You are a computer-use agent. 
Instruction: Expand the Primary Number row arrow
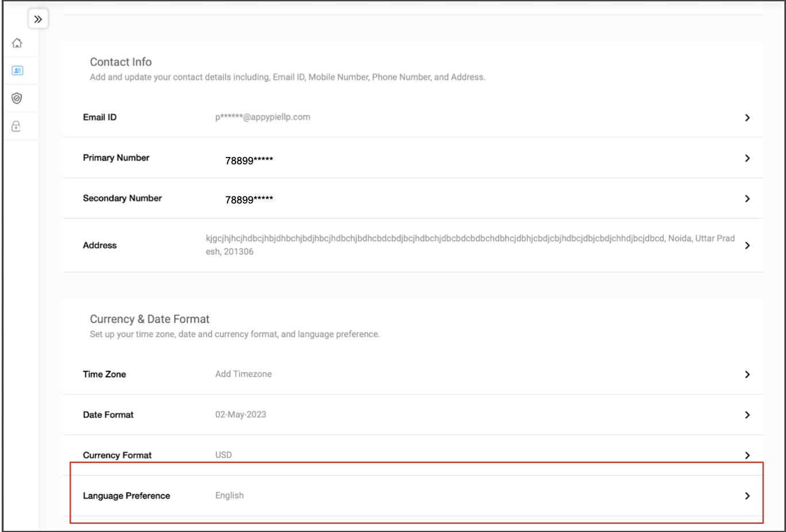[x=747, y=158]
